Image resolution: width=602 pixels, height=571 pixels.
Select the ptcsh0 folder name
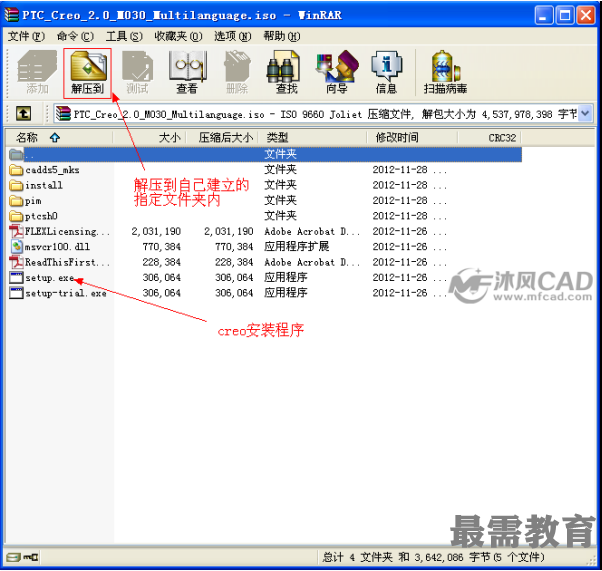(41, 216)
